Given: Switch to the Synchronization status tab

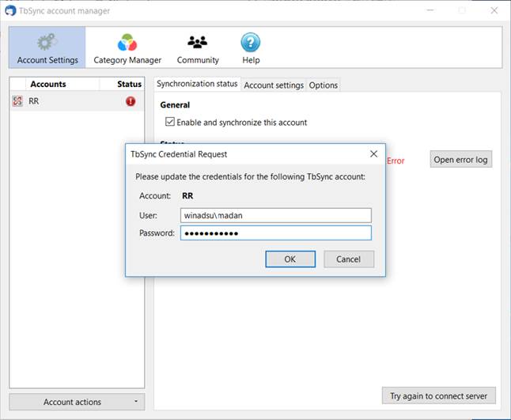Looking at the screenshot, I should point(197,84).
